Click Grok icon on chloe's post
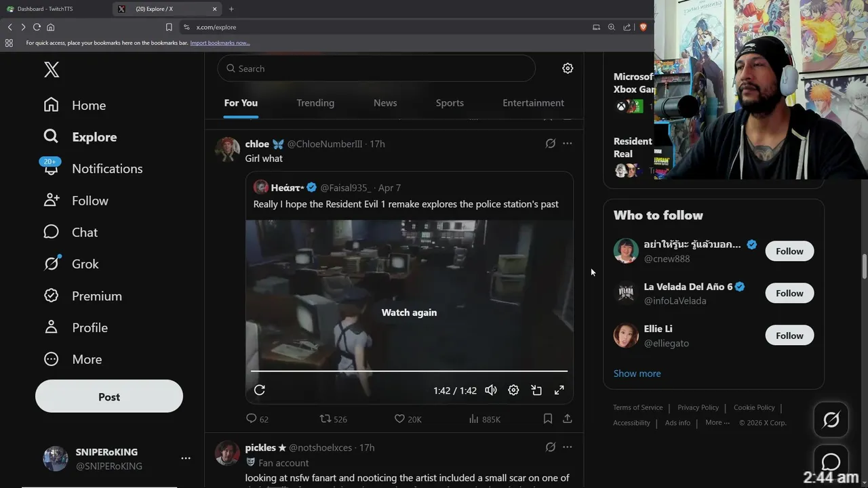Image resolution: width=868 pixels, height=488 pixels. click(x=551, y=144)
